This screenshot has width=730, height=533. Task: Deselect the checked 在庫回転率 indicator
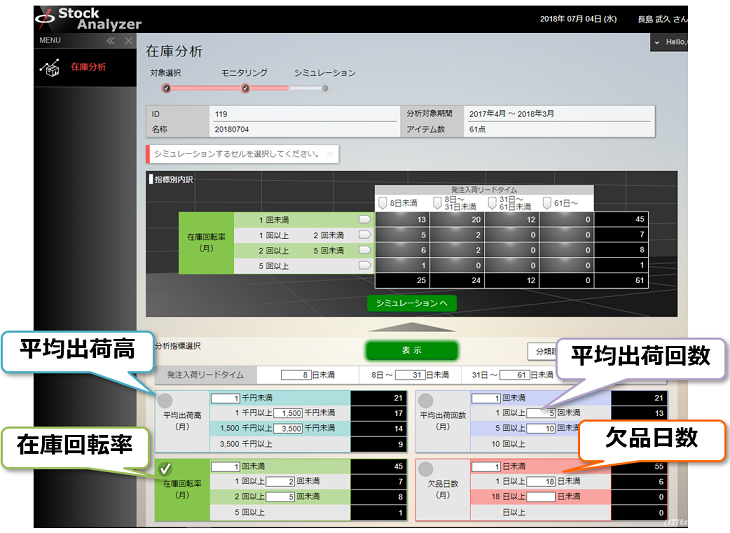coord(165,469)
